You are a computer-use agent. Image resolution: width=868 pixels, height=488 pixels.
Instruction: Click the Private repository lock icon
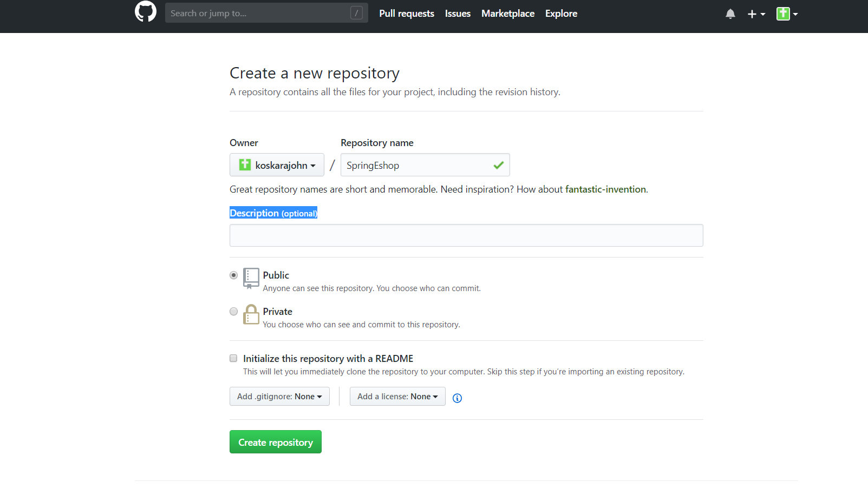[251, 314]
